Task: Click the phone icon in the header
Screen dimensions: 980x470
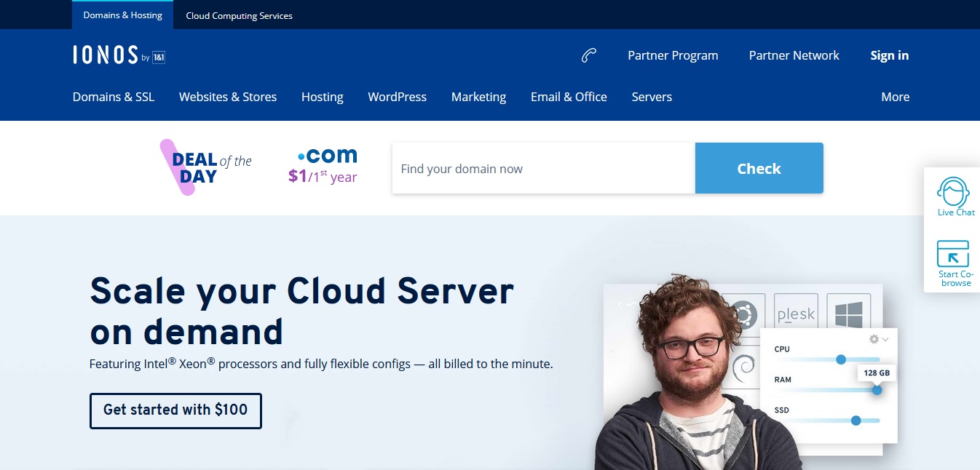Action: coord(588,54)
